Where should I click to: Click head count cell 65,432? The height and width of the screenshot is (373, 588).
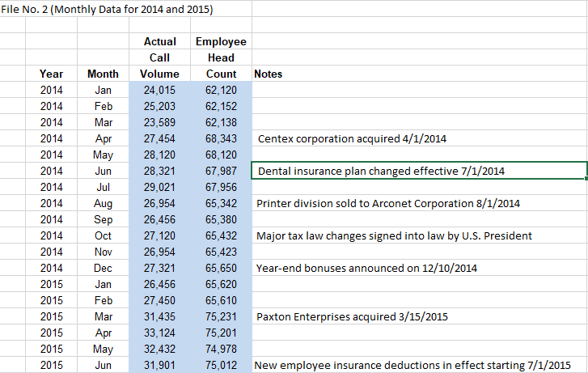point(221,235)
